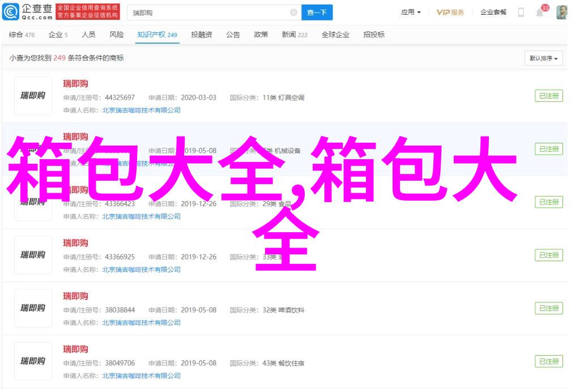The height and width of the screenshot is (392, 571).
Task: Open the user avatar in the header
Action: point(561,12)
